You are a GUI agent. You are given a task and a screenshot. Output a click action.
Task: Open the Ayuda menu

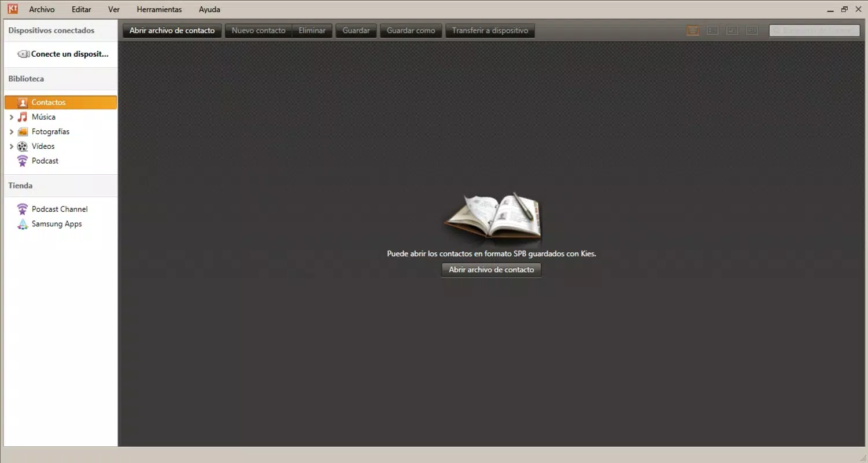(209, 9)
